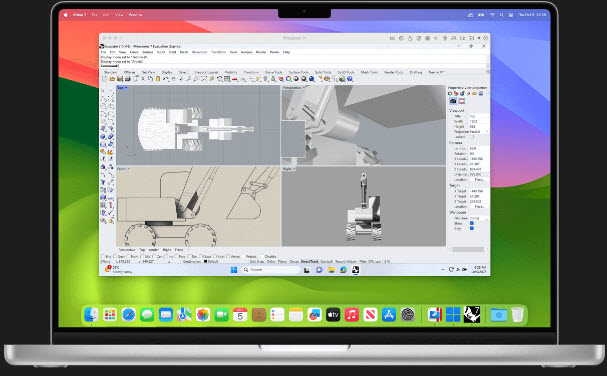607x376 pixels.
Task: Open the Curve menu
Action: pyautogui.click(x=134, y=52)
